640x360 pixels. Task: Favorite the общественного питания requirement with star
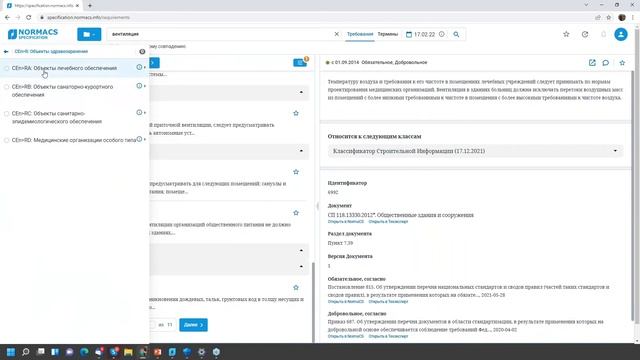296,213
